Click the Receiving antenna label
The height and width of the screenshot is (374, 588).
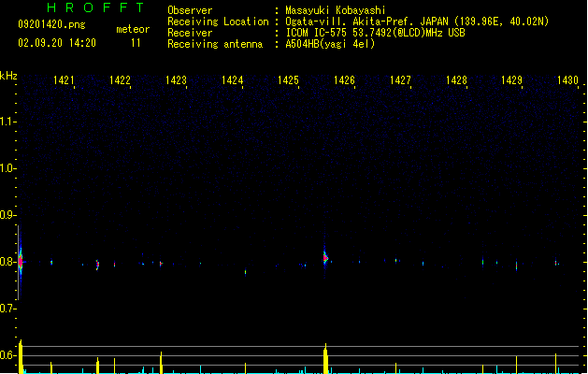(x=215, y=44)
